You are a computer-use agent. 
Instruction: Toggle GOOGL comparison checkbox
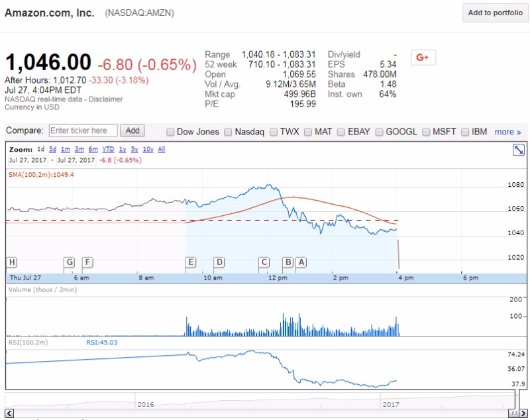click(x=379, y=132)
